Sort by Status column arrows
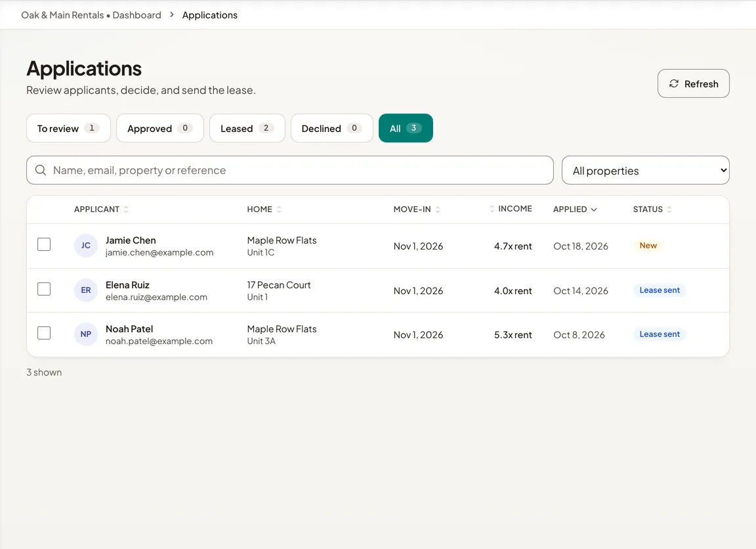Viewport: 756px width, 549px height. click(669, 209)
